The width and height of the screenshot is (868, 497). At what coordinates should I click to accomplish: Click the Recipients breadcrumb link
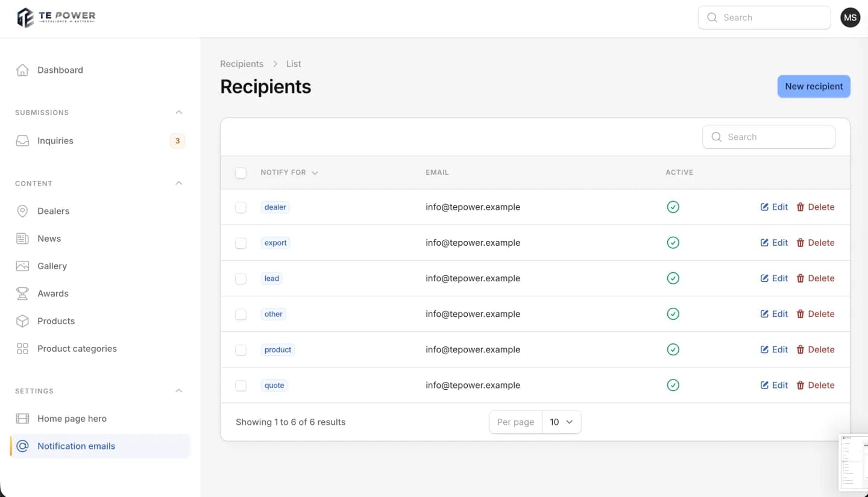(x=242, y=64)
